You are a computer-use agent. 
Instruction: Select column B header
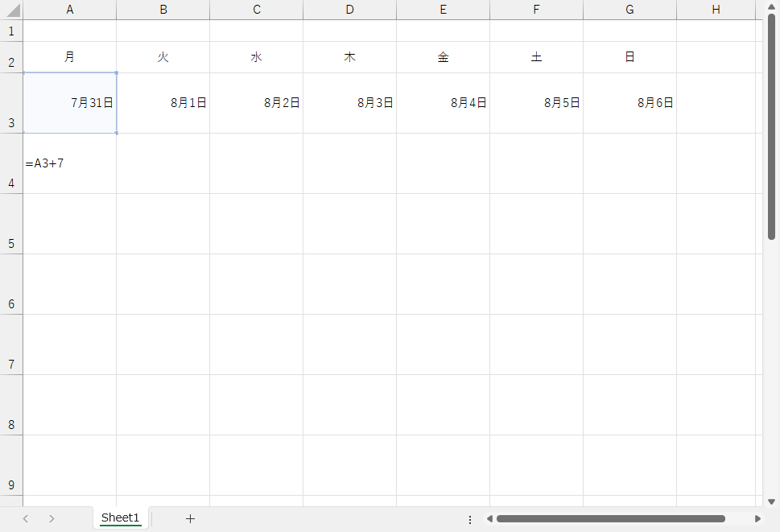click(x=163, y=10)
